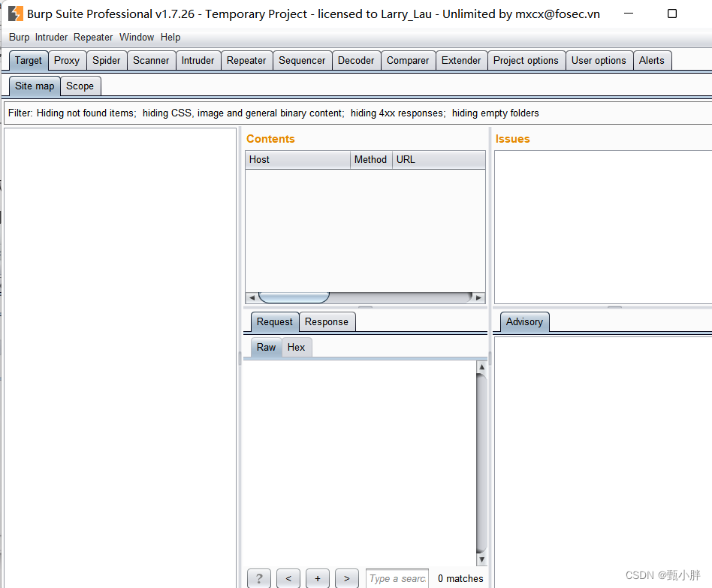Image resolution: width=712 pixels, height=588 pixels.
Task: Open the User options tab
Action: (599, 60)
